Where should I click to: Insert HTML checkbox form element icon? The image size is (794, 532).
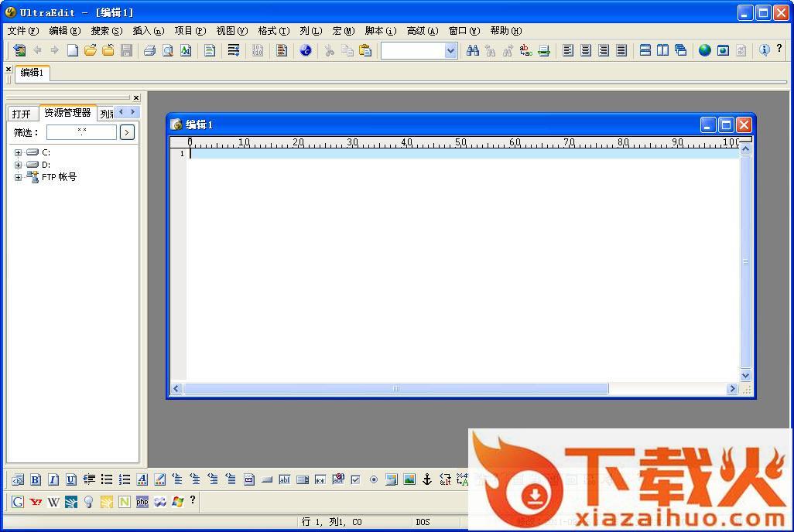pyautogui.click(x=355, y=479)
